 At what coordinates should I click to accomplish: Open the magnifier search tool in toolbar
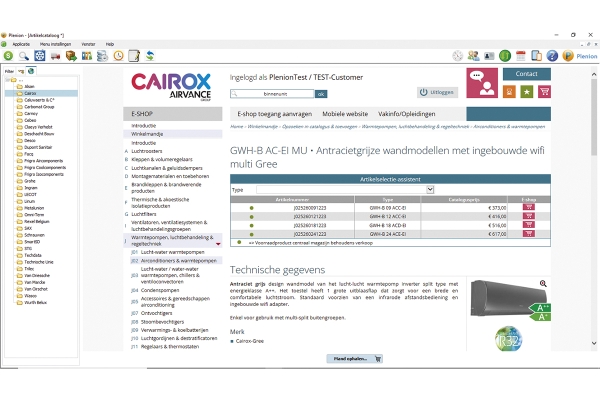pyautogui.click(x=24, y=56)
